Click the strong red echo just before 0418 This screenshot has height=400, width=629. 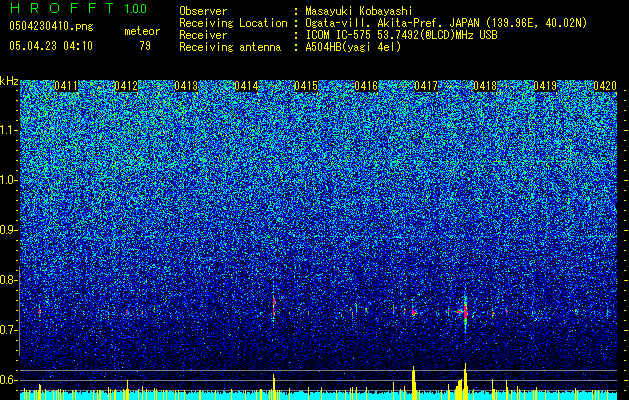click(465, 311)
